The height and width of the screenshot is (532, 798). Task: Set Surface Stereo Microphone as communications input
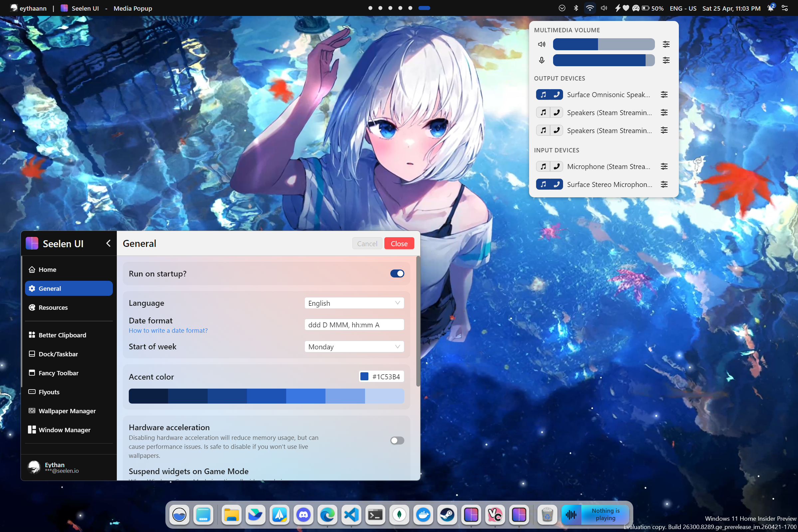point(556,184)
